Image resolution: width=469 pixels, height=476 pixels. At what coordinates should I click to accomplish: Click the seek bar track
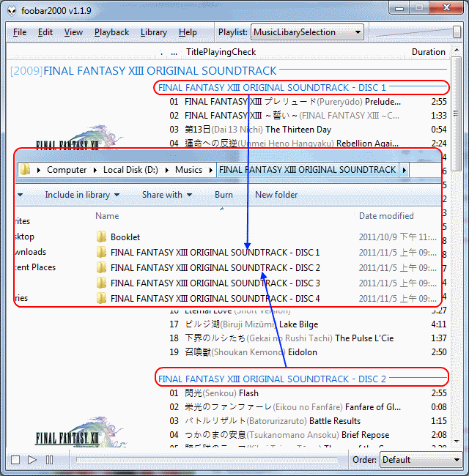pyautogui.click(x=207, y=460)
